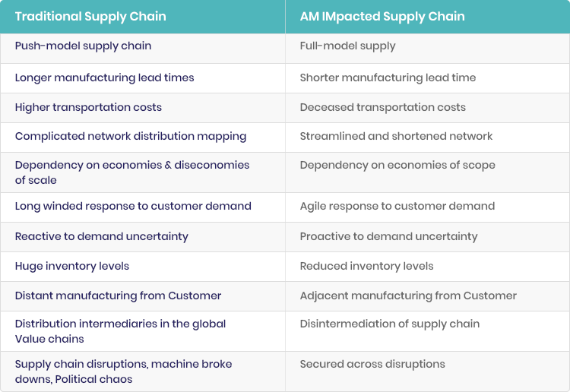This screenshot has height=392, width=570.
Task: Select the Push-model supply chain cell
Action: click(x=143, y=49)
